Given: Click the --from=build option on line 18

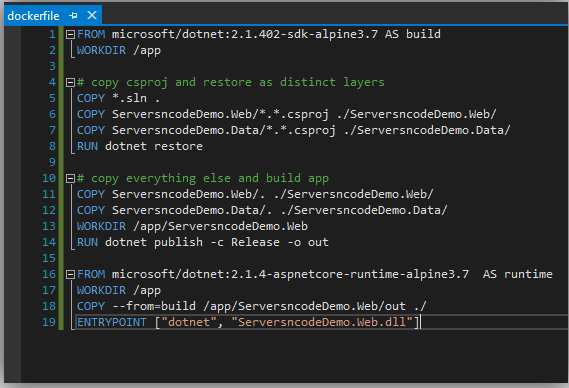Looking at the screenshot, I should (154, 306).
